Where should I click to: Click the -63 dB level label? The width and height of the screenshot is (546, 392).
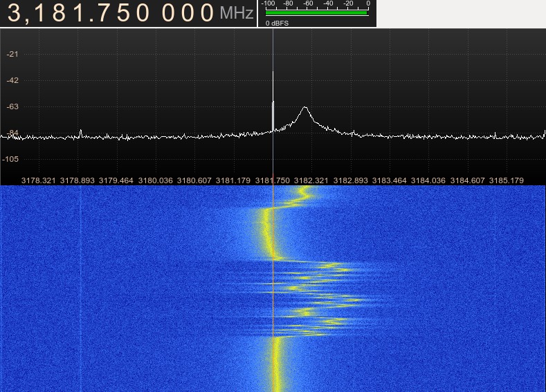(x=12, y=106)
